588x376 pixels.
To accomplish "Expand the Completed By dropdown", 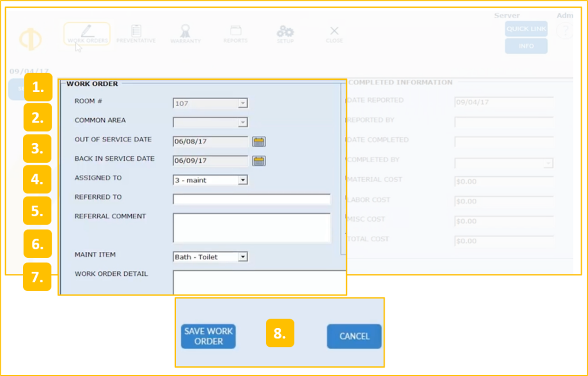I will tap(548, 164).
